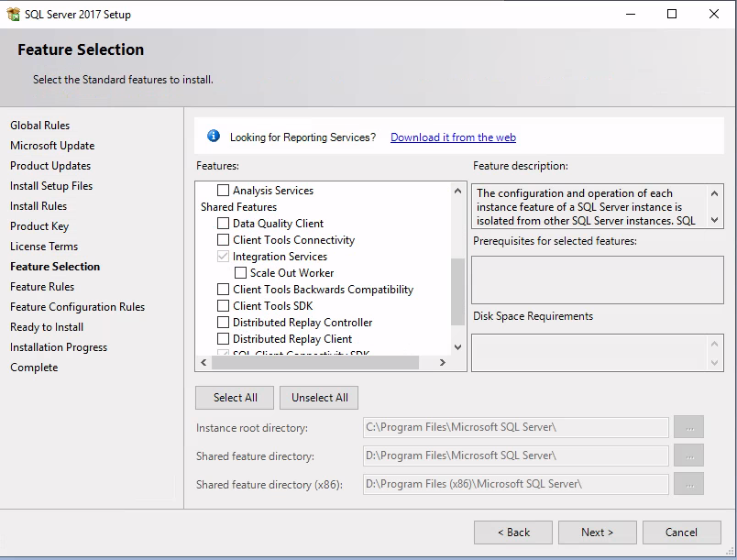The image size is (737, 560).
Task: Click features list scroll left arrow
Action: (203, 362)
